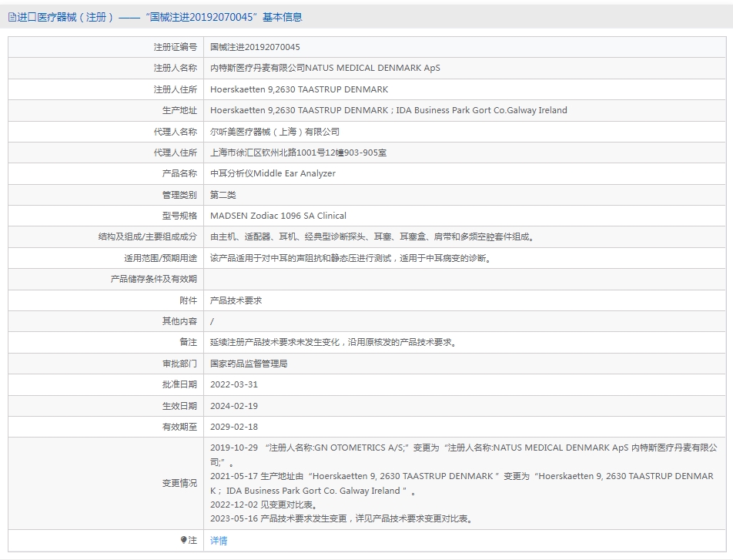Select approval date 2022-03-31
Image resolution: width=733 pixels, height=560 pixels.
[x=234, y=384]
